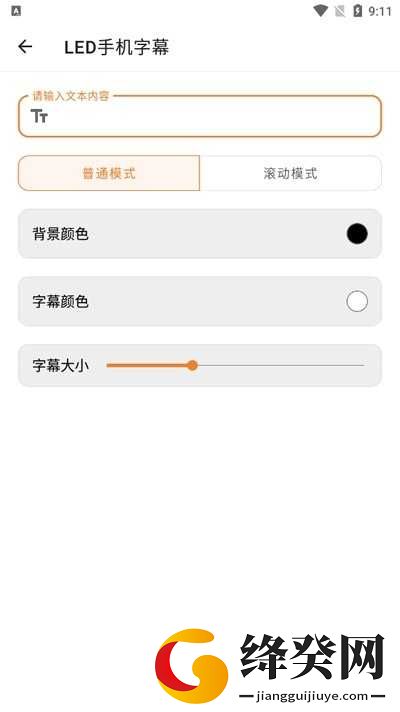Open the jiangguijiuye.com link

coord(312,696)
